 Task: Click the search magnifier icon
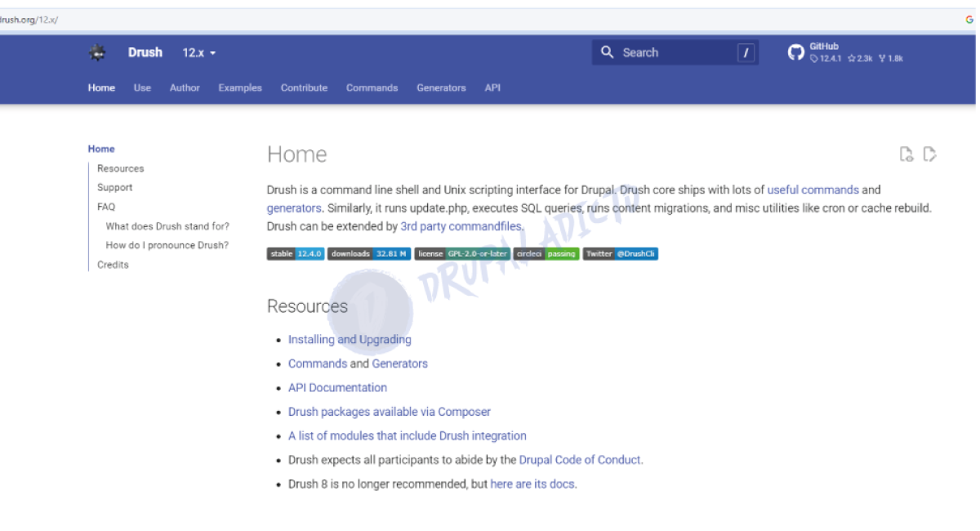607,52
